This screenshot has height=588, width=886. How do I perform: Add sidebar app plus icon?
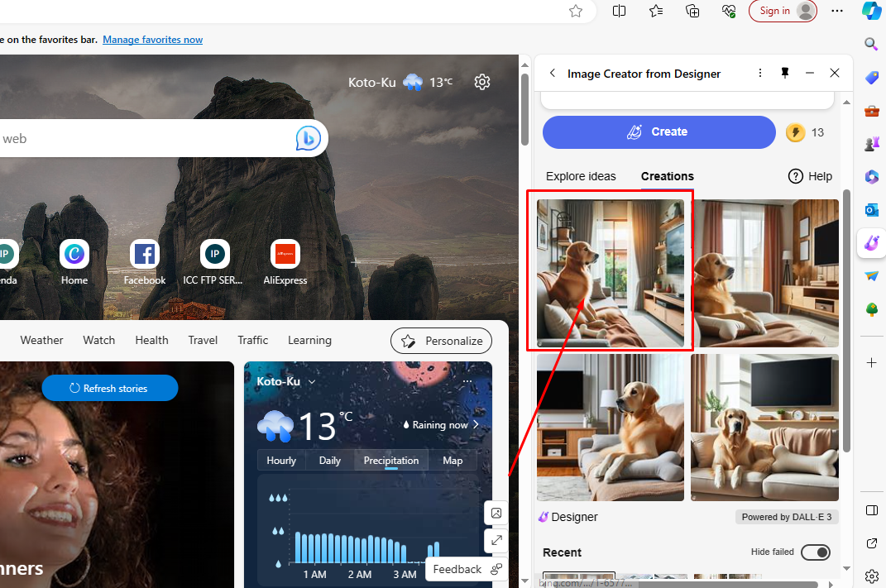click(871, 362)
